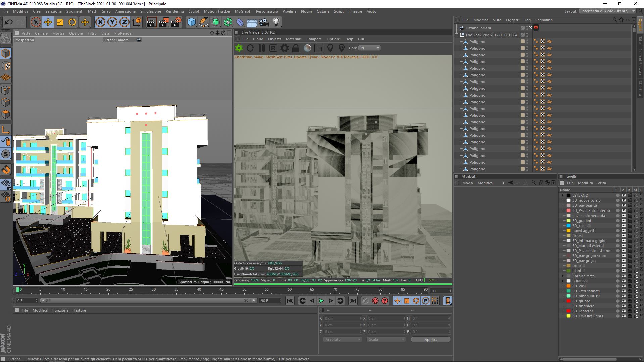Pause rendering in Live Viewer
644x362 pixels.
(262, 48)
